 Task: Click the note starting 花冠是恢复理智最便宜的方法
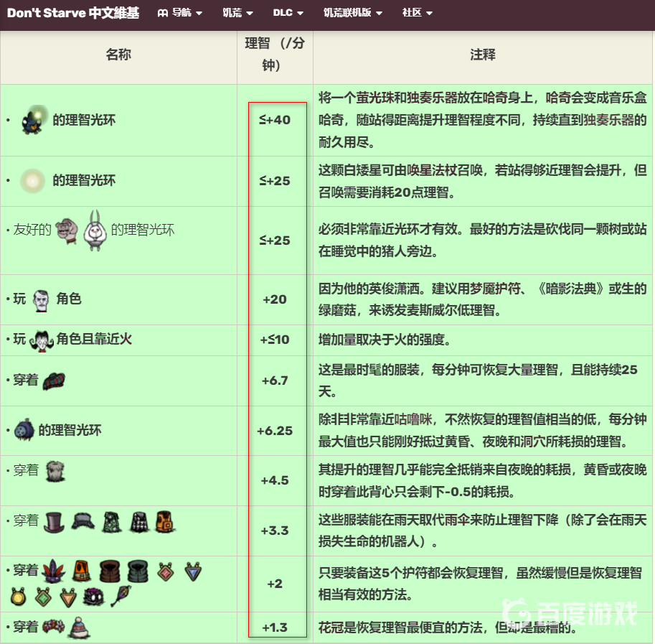point(448,627)
